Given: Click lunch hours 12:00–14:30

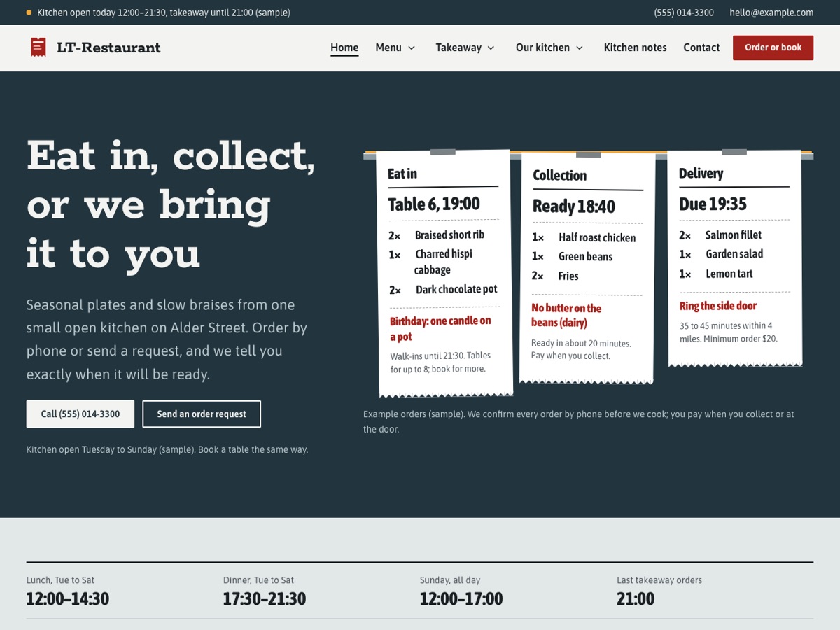Looking at the screenshot, I should click(x=68, y=599).
